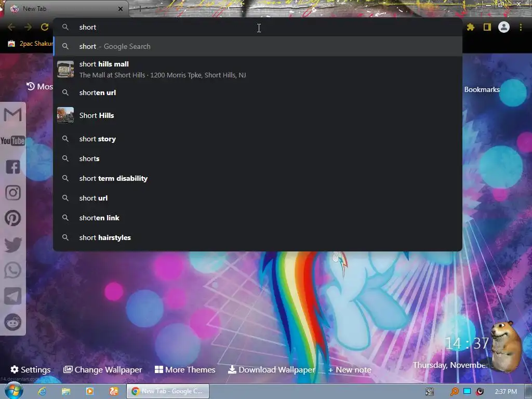Image resolution: width=532 pixels, height=399 pixels.
Task: Click the 14:37 clock widget
Action: click(467, 343)
